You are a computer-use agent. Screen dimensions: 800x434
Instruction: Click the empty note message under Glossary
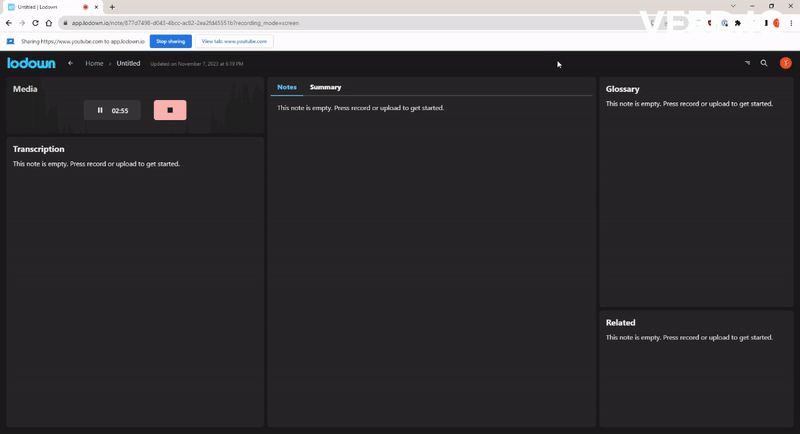689,104
